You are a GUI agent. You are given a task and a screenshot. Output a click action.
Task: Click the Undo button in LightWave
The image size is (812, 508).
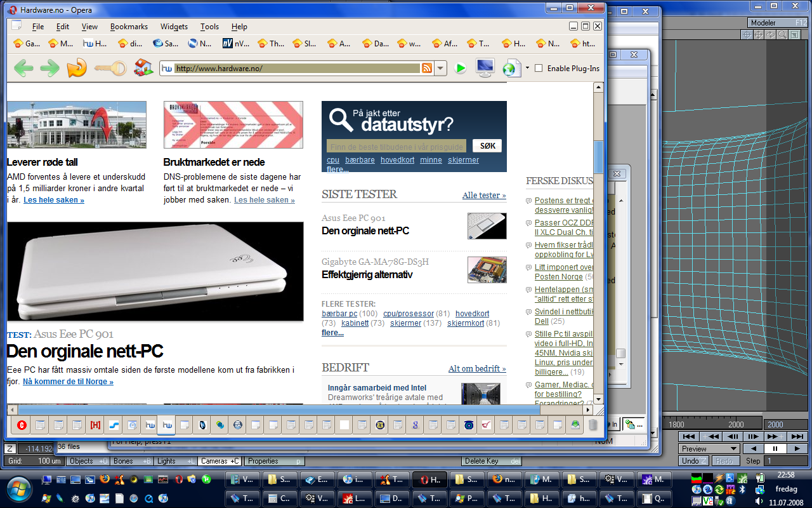coord(693,461)
